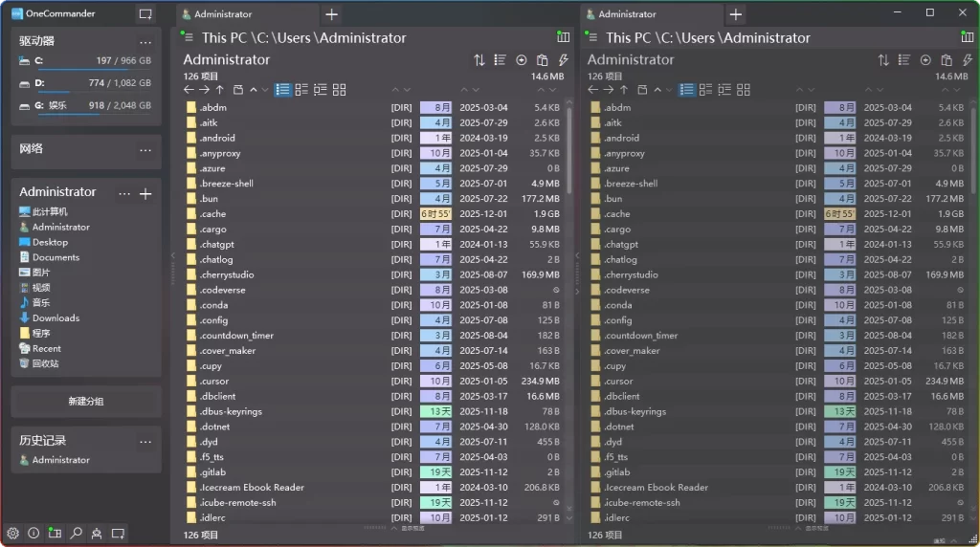Open sort options icon in right pane

[x=883, y=60]
